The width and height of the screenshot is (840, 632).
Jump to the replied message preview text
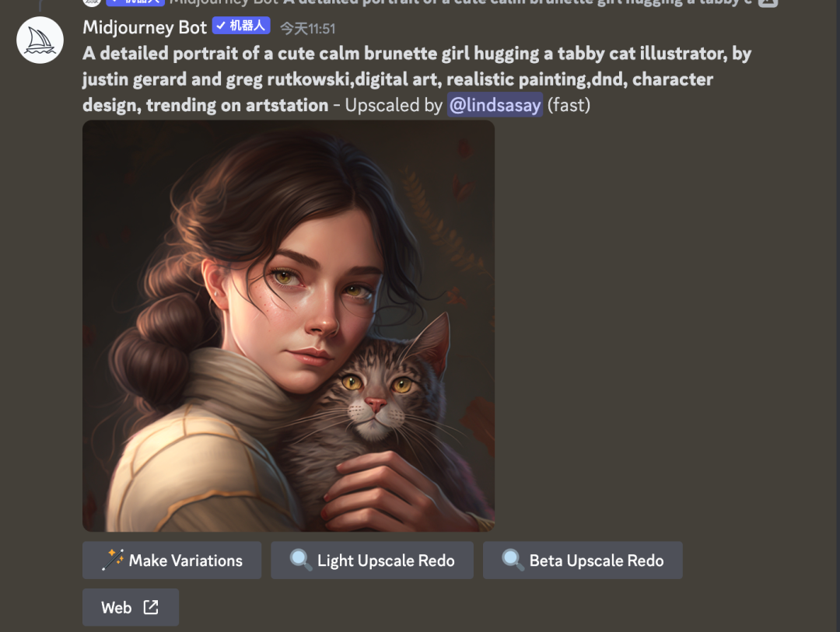coord(460,2)
